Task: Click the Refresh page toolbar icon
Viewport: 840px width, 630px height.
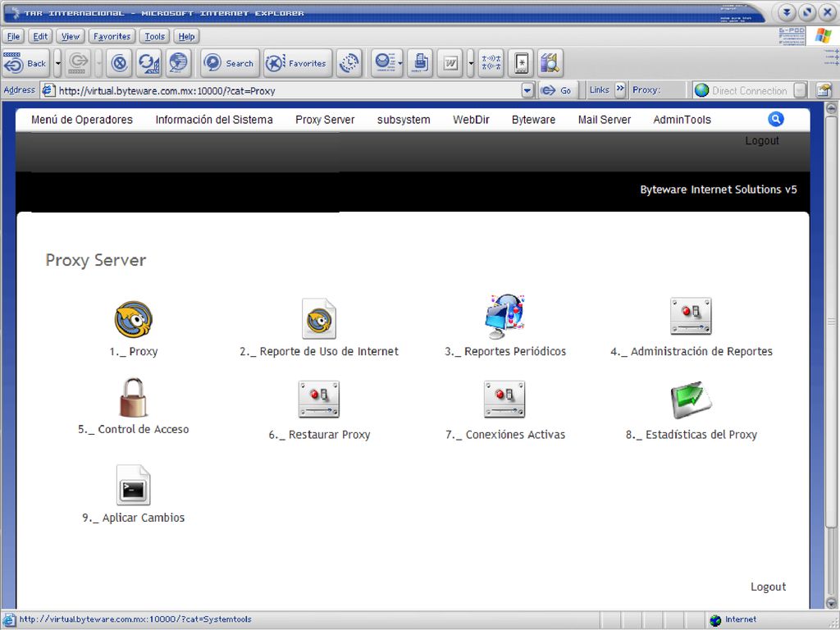Action: [148, 63]
